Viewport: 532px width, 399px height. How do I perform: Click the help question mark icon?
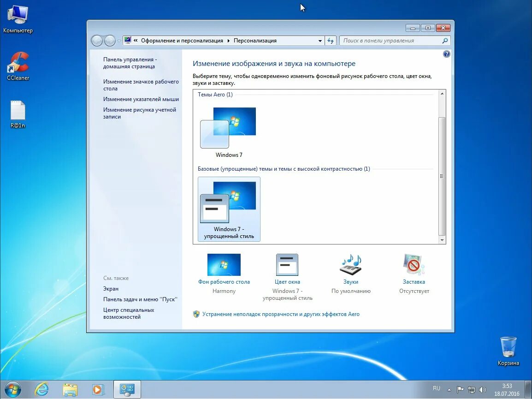tap(446, 54)
